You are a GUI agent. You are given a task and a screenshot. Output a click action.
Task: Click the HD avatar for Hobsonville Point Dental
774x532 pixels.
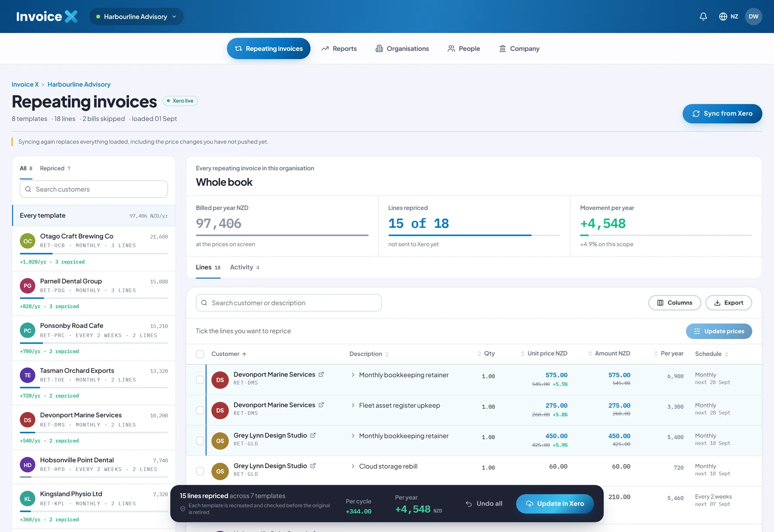click(x=28, y=465)
